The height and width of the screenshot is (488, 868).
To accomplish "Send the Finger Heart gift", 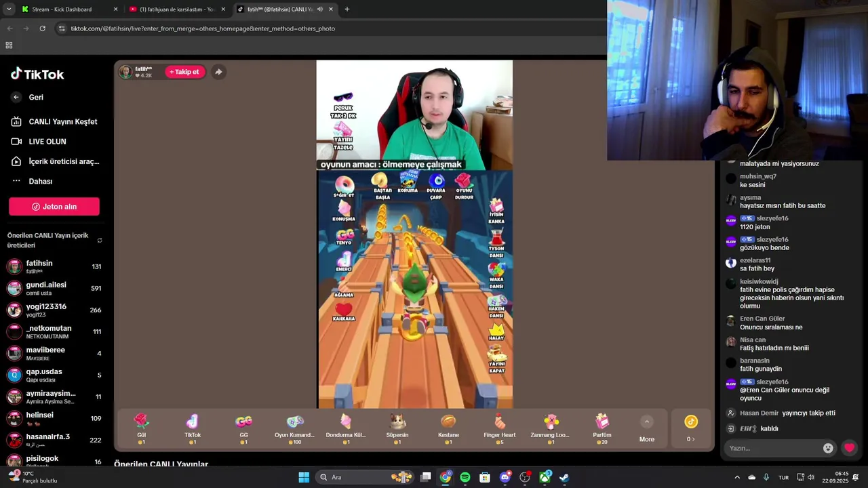I will (x=500, y=428).
